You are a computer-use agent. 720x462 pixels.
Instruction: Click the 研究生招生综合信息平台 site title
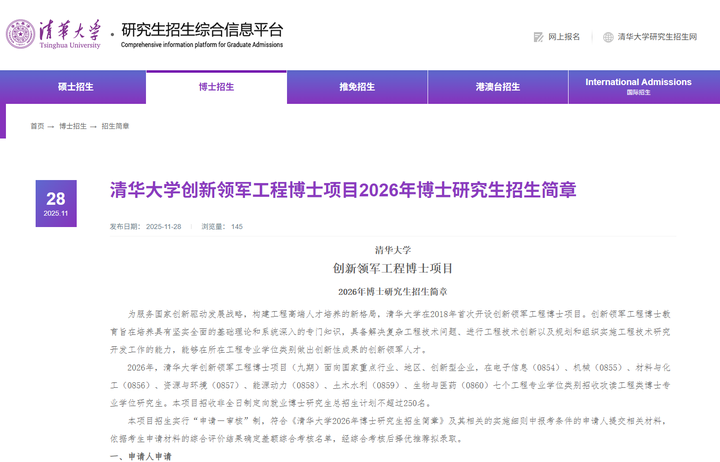tap(202, 30)
